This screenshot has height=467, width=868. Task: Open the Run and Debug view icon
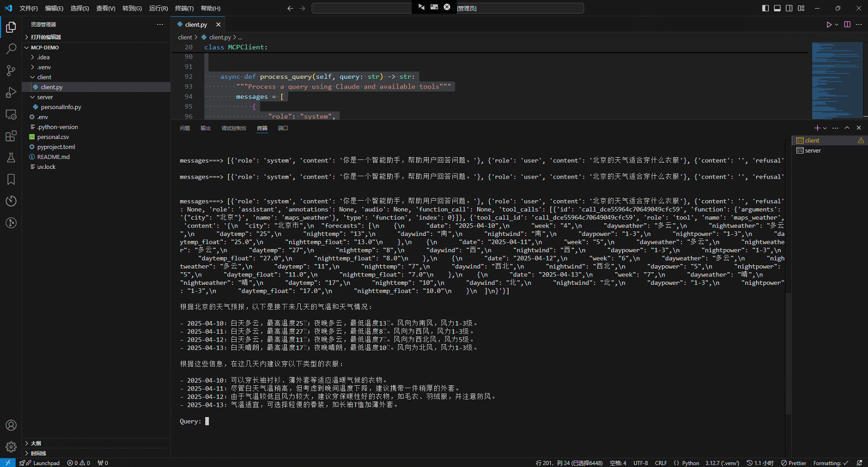[x=11, y=93]
